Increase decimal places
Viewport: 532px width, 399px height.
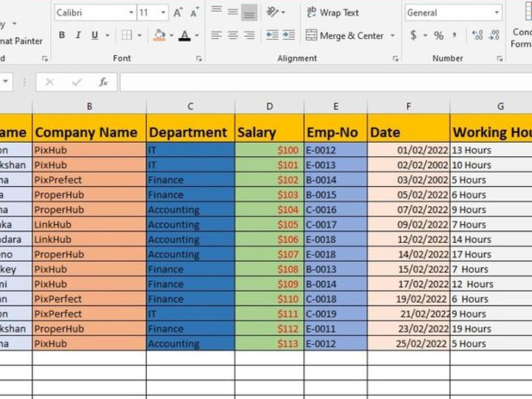477,35
